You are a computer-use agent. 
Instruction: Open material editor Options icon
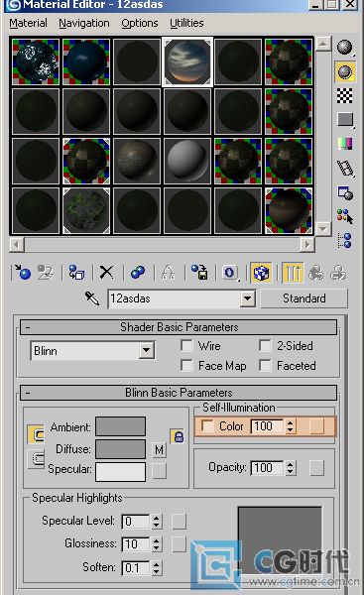coord(345,192)
